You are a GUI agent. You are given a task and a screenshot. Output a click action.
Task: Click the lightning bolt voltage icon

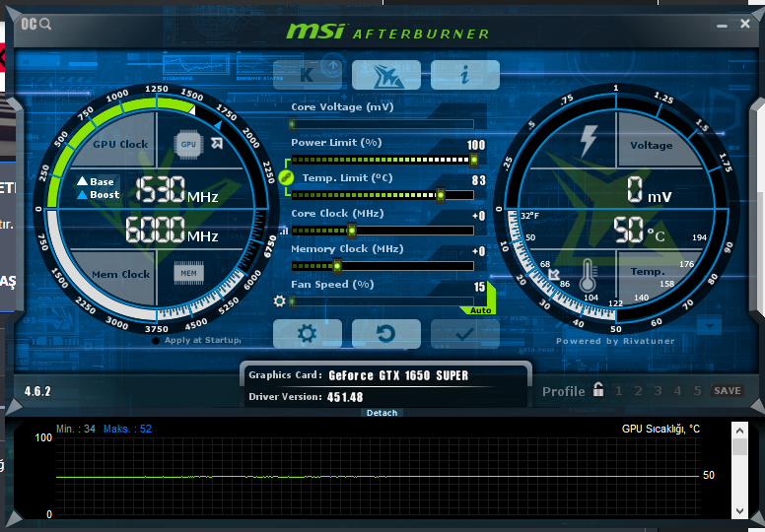click(x=589, y=141)
